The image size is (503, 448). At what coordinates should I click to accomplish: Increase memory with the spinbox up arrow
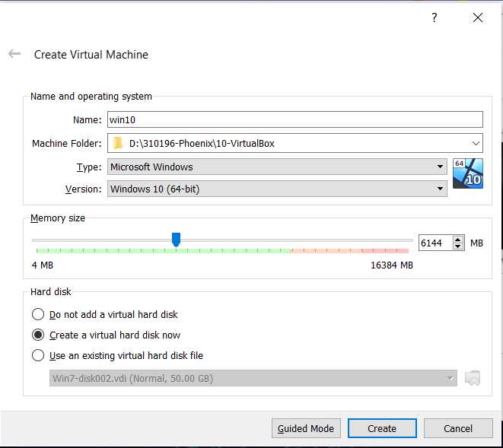[458, 240]
